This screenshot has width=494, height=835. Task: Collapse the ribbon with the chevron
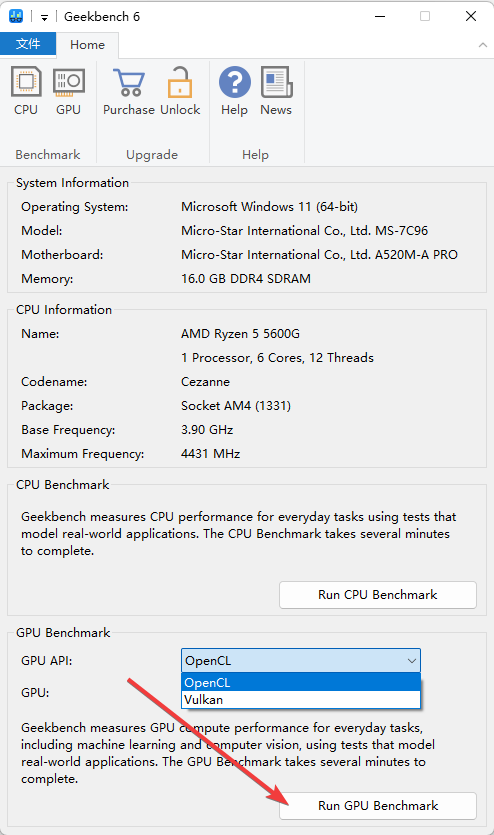(x=483, y=45)
